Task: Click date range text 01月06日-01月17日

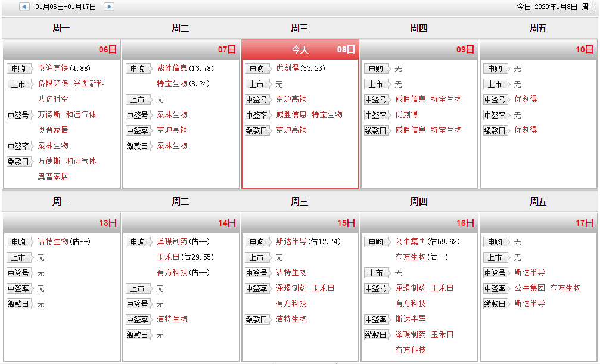Action: (x=66, y=7)
